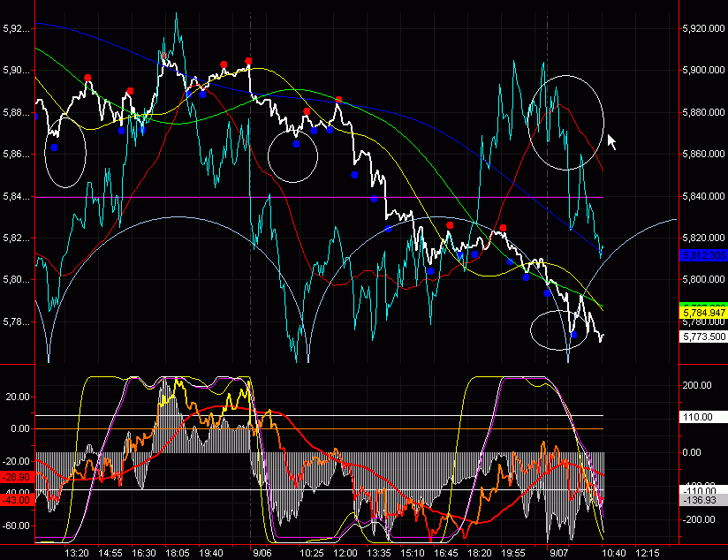Click the 10:40 time label

[614, 553]
